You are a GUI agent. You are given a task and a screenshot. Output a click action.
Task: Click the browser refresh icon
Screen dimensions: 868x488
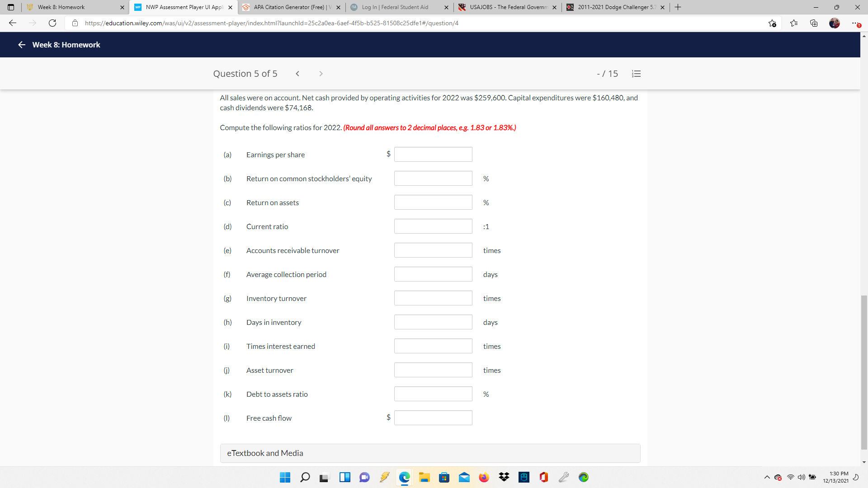click(52, 23)
